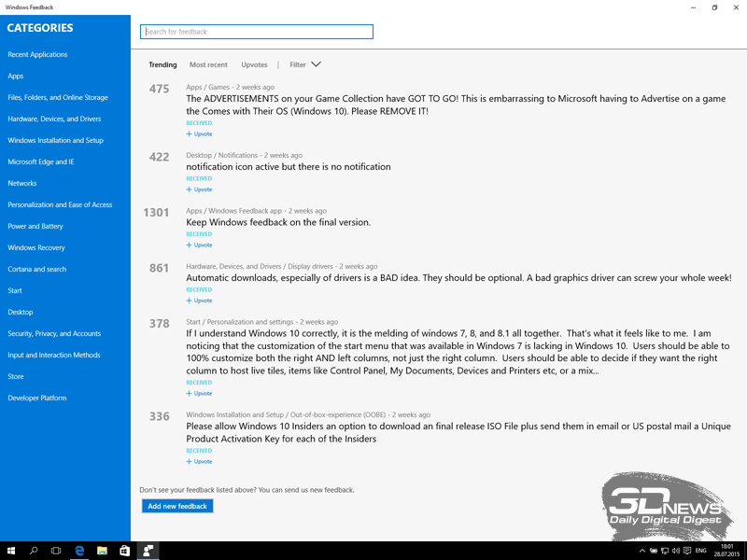747x560 pixels.
Task: Open feedback starting 'Please allow Windows 10 Insiders'
Action: [x=458, y=432]
